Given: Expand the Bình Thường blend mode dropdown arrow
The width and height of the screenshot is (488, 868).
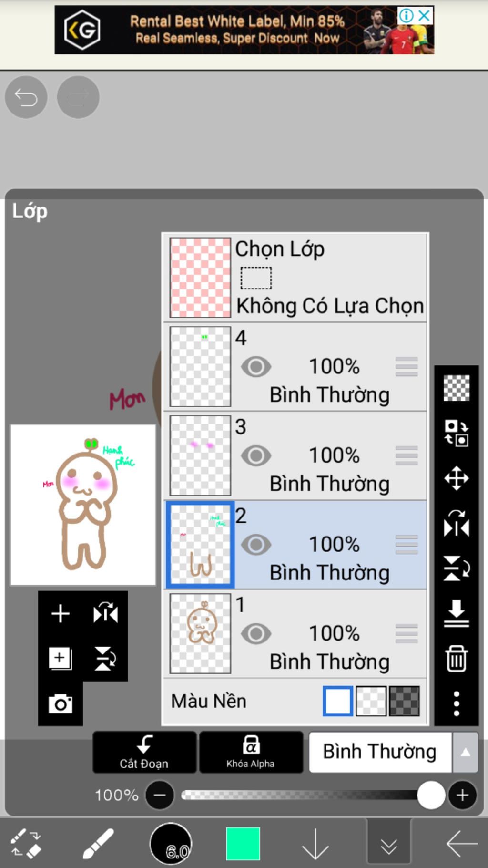Looking at the screenshot, I should pyautogui.click(x=465, y=752).
